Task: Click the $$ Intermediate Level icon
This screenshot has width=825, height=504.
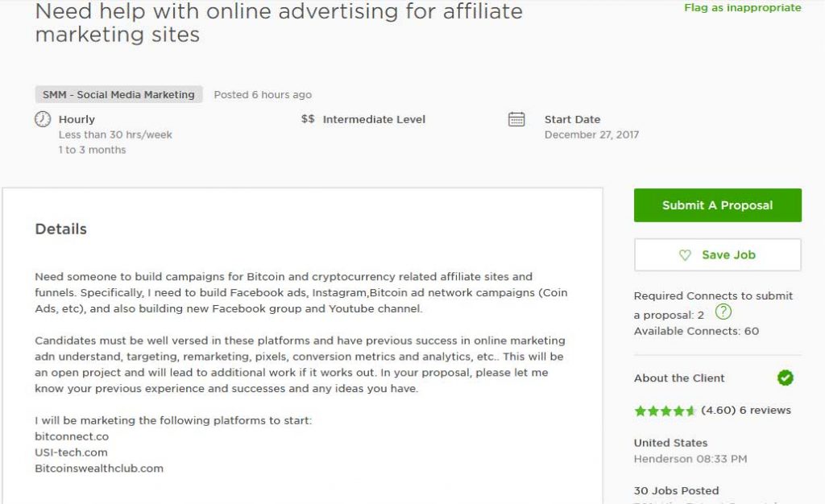Action: coord(308,119)
